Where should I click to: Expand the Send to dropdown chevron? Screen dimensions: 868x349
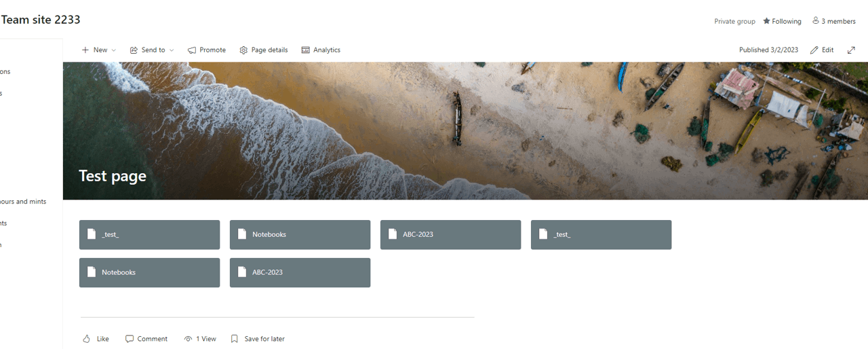(172, 50)
